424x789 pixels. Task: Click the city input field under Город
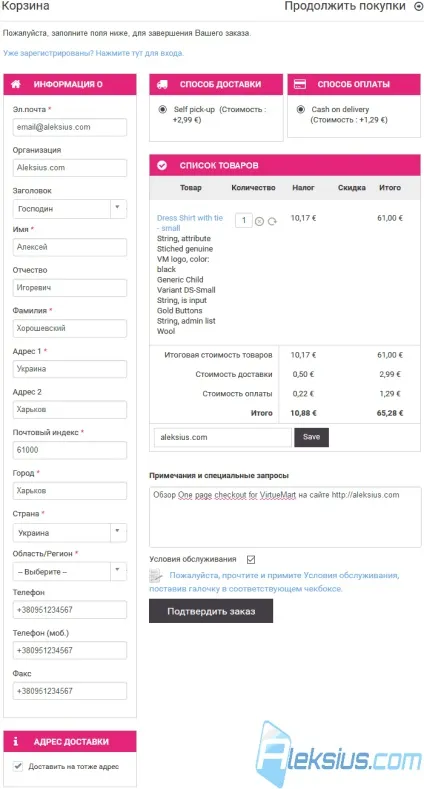(x=69, y=491)
